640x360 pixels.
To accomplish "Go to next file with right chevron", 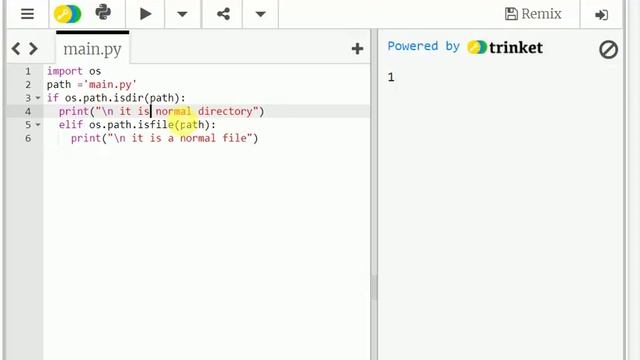I will (33, 49).
